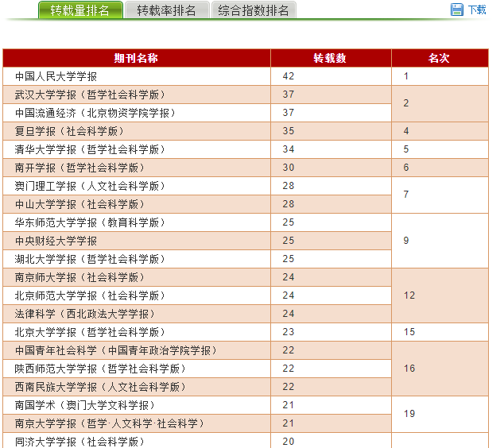
Task: Switch to the 转载量排名 tab
Action: 80,10
